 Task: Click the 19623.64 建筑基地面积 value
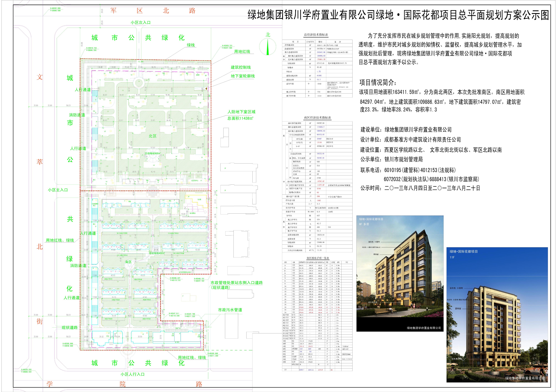point(321,235)
